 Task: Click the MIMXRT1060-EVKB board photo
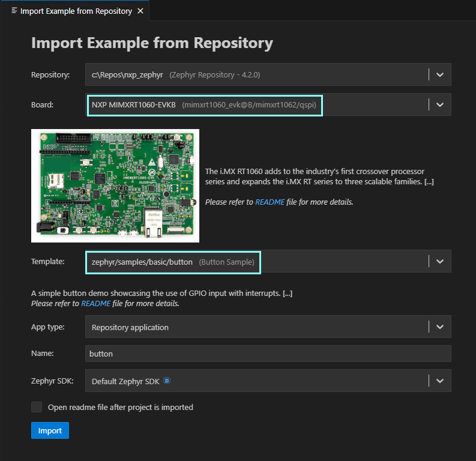[x=115, y=185]
